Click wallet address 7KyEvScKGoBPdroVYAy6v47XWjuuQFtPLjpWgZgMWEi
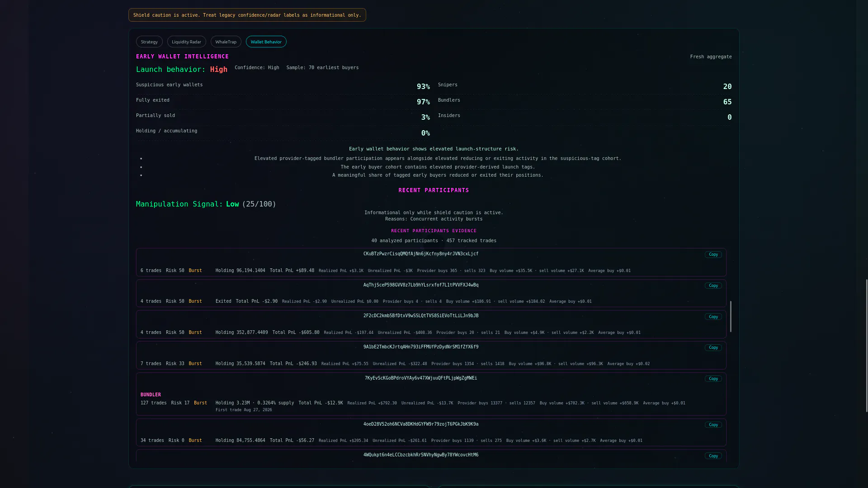Image resolution: width=868 pixels, height=488 pixels. coord(420,378)
